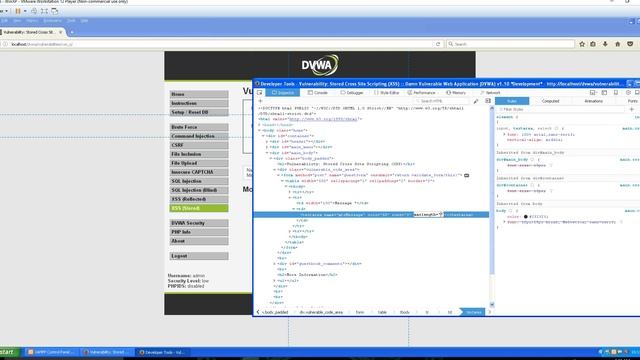This screenshot has height=360, width=640.
Task: Open the CSRF page
Action: click(x=199, y=145)
